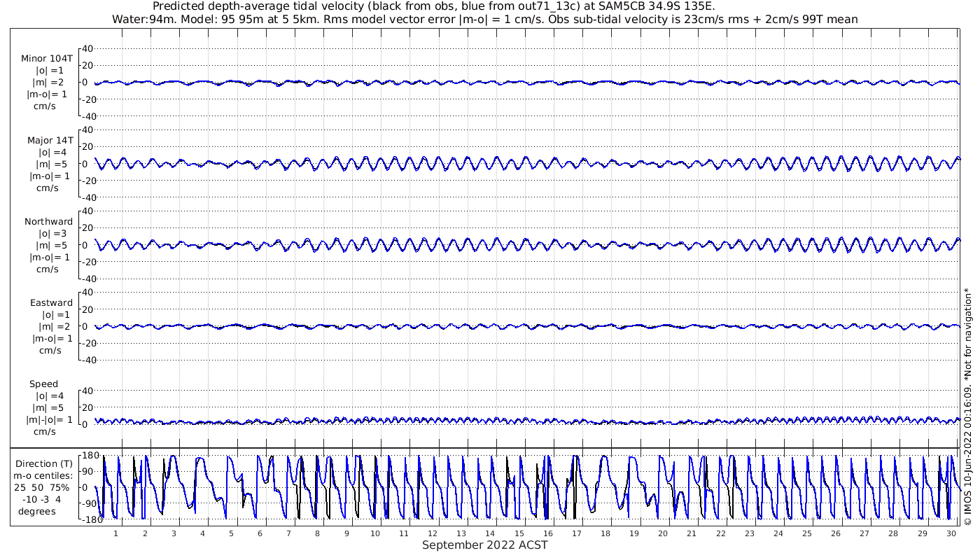Click day "30" on the date axis
This screenshot has width=980, height=560.
951,533
